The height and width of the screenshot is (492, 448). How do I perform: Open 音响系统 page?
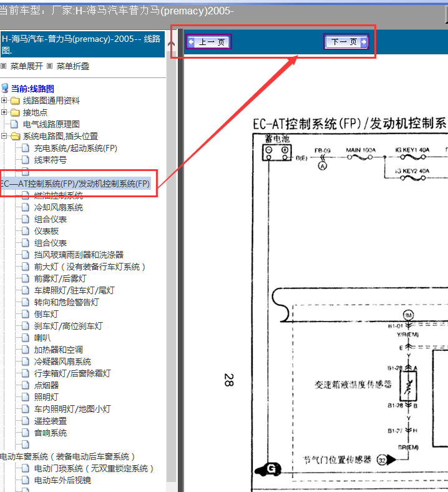[x=50, y=433]
